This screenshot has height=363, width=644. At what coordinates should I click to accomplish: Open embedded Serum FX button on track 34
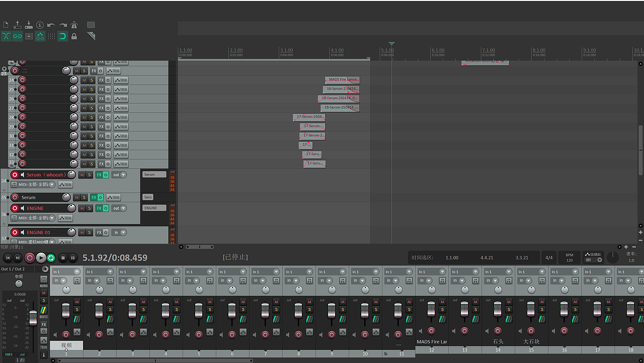(x=154, y=175)
